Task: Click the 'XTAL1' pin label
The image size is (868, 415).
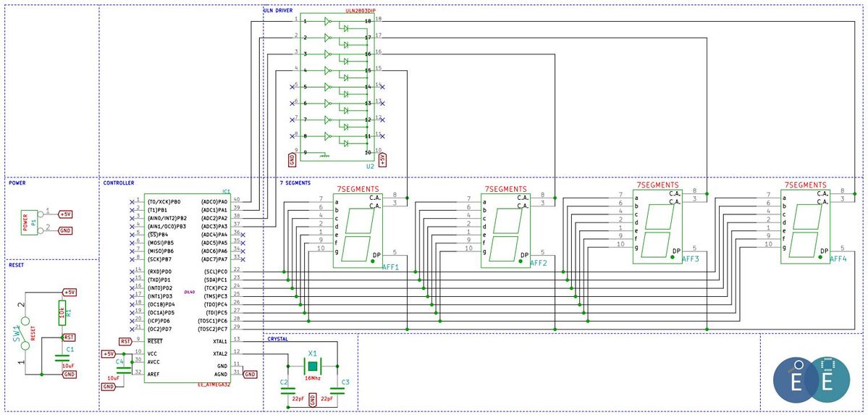Action: coord(220,341)
